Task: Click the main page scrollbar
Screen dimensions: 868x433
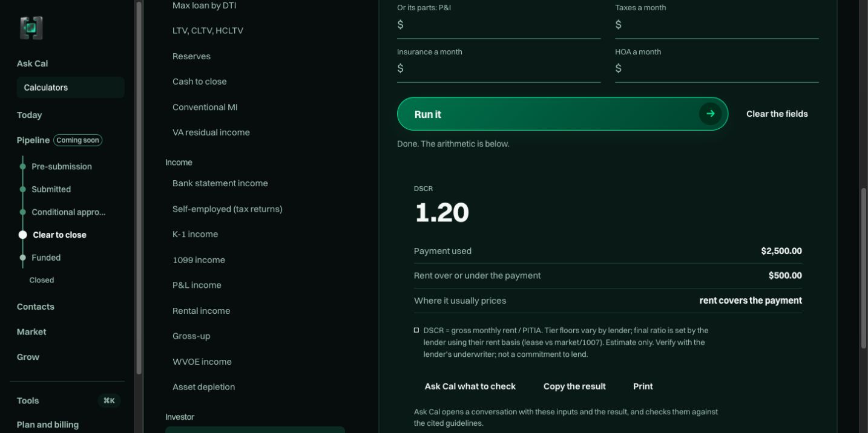Action: coord(864,268)
